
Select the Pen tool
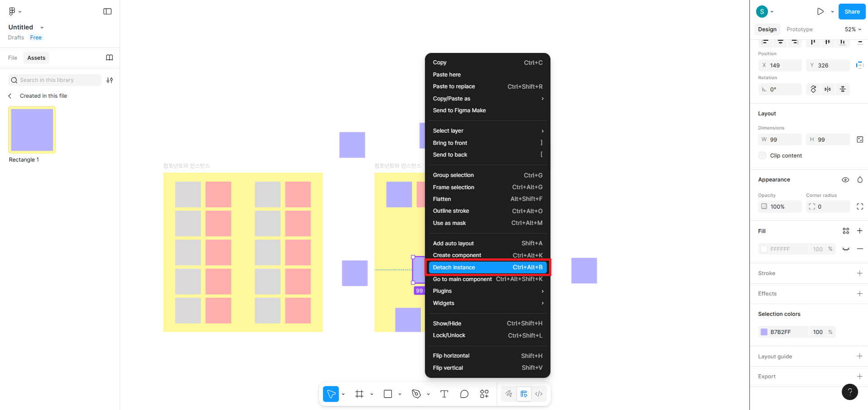[x=416, y=394]
